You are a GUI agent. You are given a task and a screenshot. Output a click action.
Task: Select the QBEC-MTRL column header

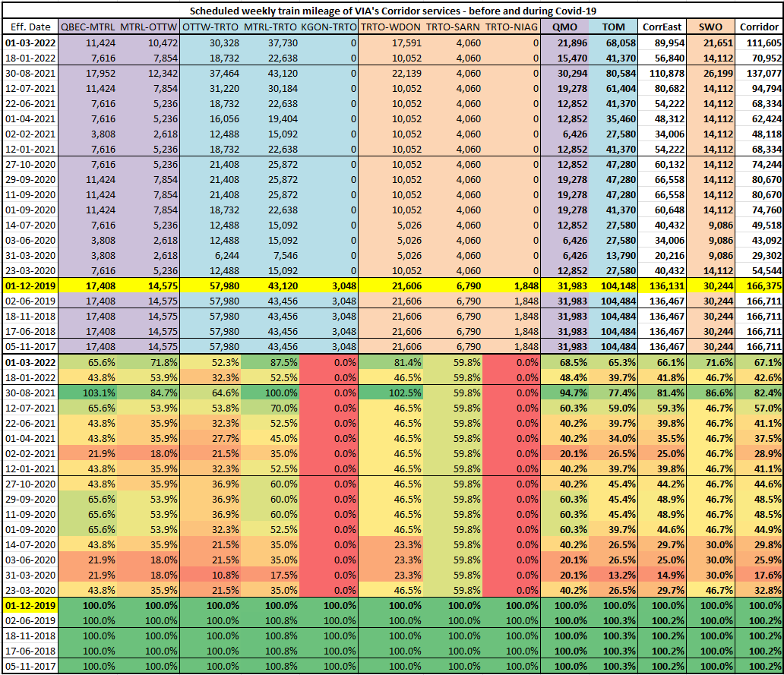pyautogui.click(x=86, y=27)
